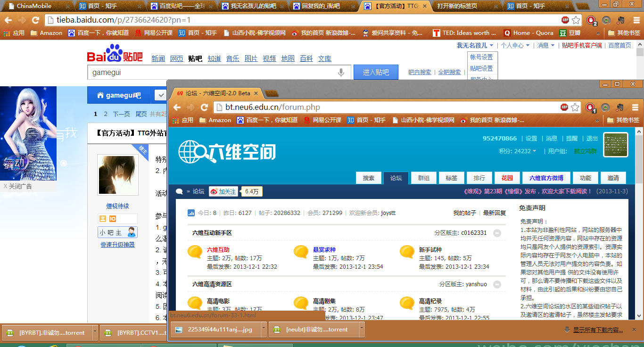Bookmark the tieba.baidu.com page with star
This screenshot has height=347, width=644.
576,20
